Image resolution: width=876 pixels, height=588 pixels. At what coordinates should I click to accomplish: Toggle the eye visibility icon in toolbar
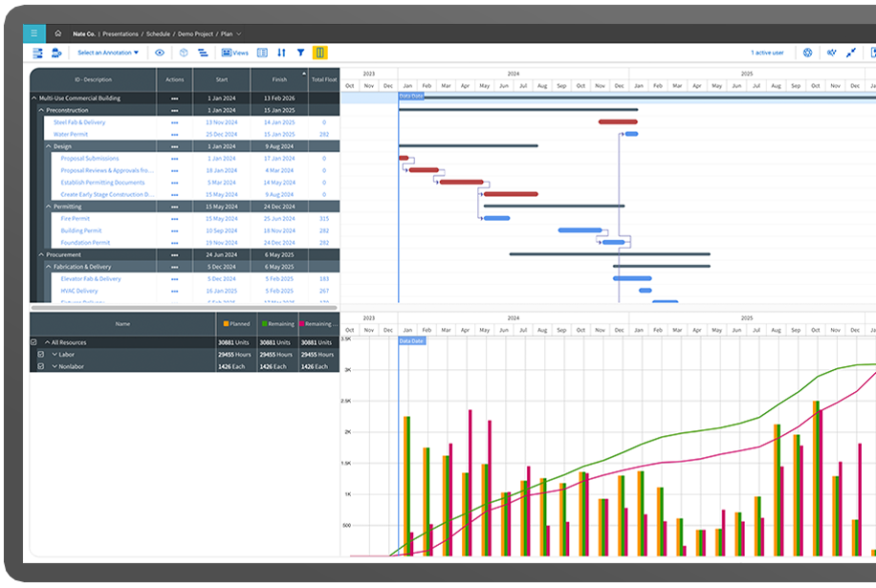pos(160,53)
